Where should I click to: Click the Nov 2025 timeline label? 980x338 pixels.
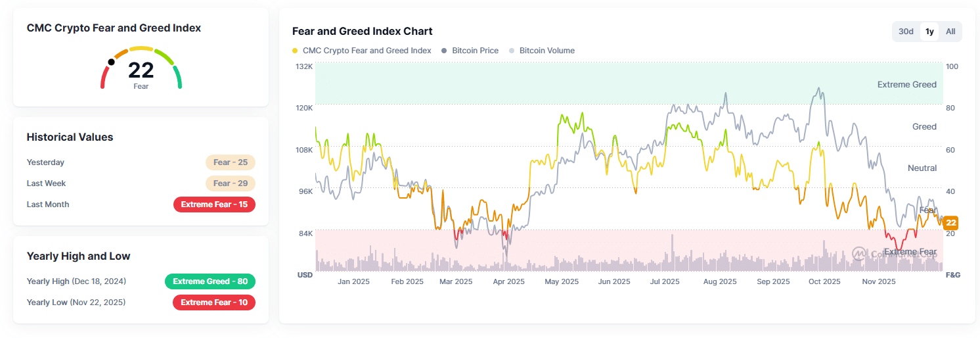(x=879, y=281)
